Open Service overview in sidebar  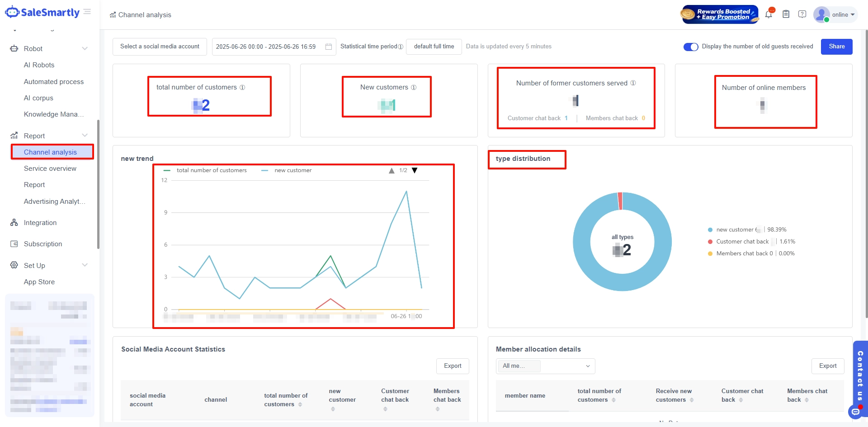tap(50, 169)
